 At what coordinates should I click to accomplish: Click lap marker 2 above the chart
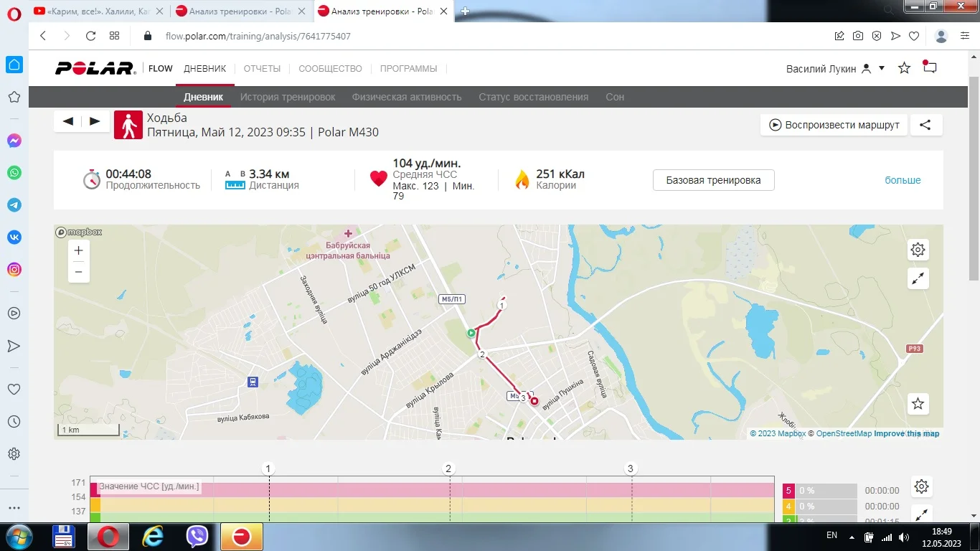click(449, 469)
